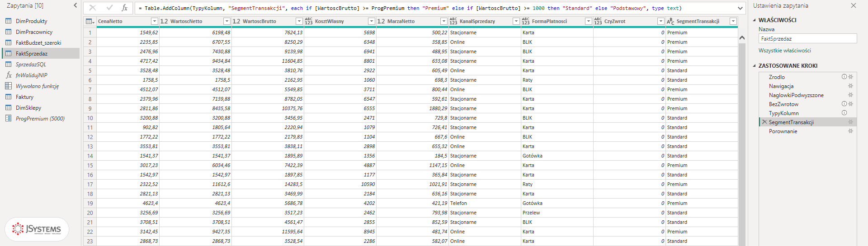
Task: Open filter dropdown of WartoscBrutto column
Action: (299, 21)
